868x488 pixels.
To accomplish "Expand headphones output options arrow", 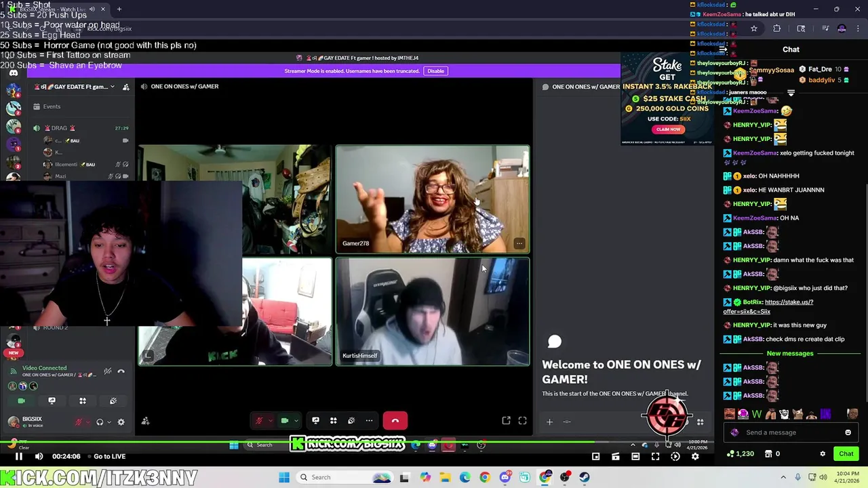I will point(108,422).
